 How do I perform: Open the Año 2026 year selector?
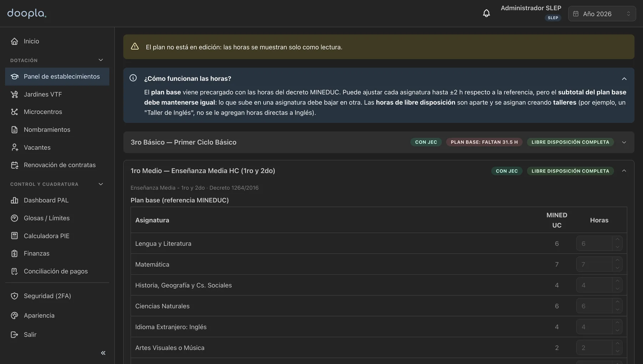pyautogui.click(x=602, y=14)
